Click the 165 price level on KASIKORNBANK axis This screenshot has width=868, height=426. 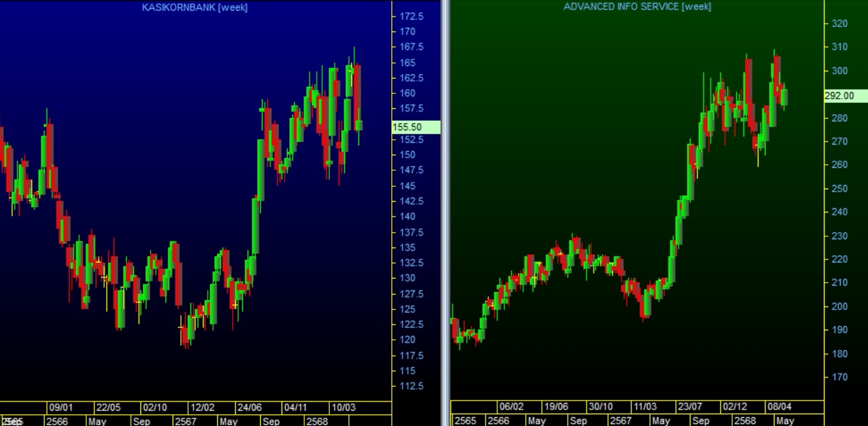(x=408, y=62)
